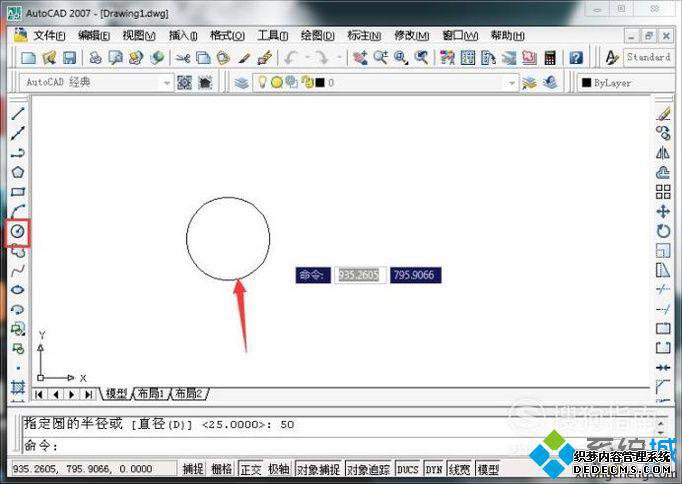This screenshot has height=484, width=682.
Task: Toggle 模型 model space button in status bar
Action: pos(488,469)
